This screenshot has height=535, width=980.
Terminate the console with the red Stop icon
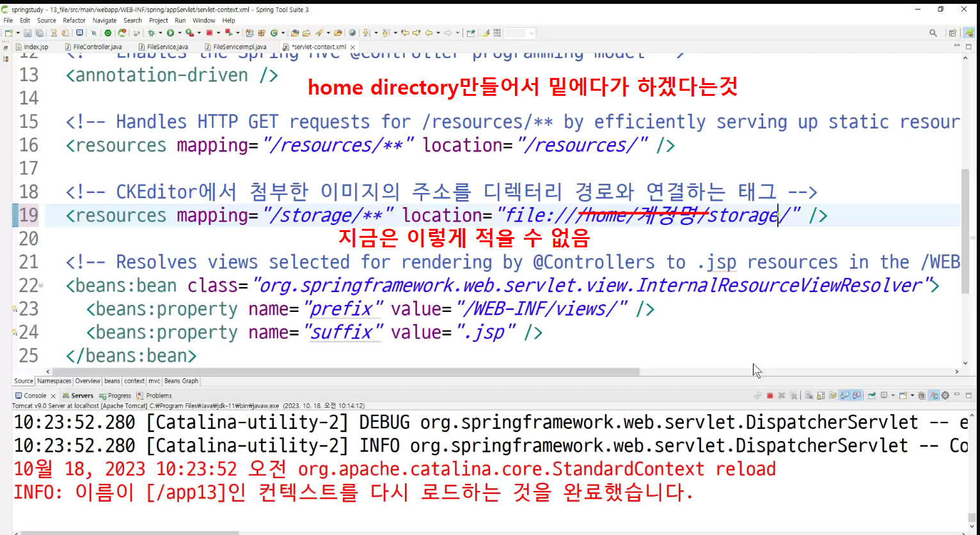(770, 396)
